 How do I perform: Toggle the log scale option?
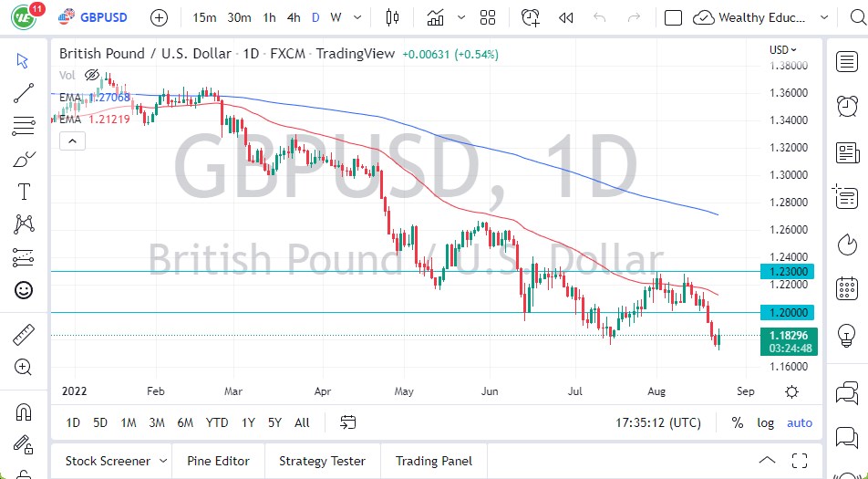[766, 422]
